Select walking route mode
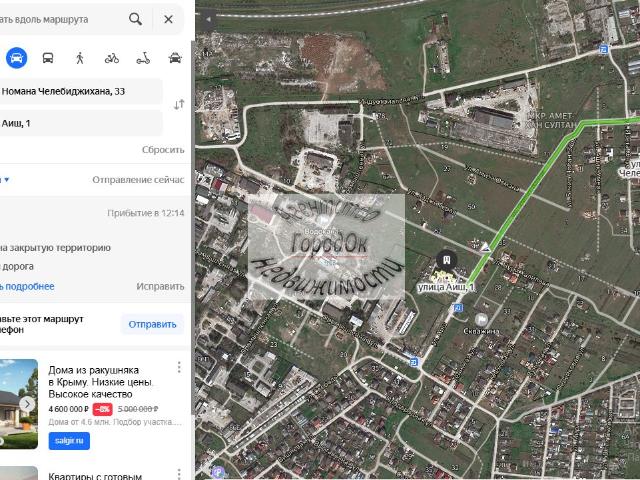This screenshot has width=640, height=480. [x=80, y=58]
